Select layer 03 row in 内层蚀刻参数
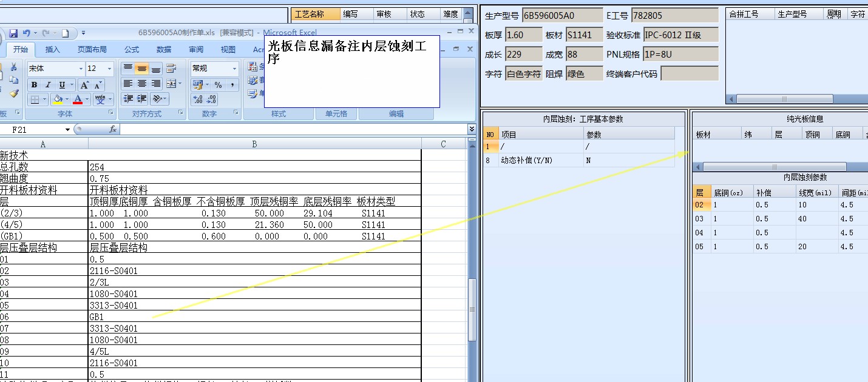The height and width of the screenshot is (382, 868). 781,219
